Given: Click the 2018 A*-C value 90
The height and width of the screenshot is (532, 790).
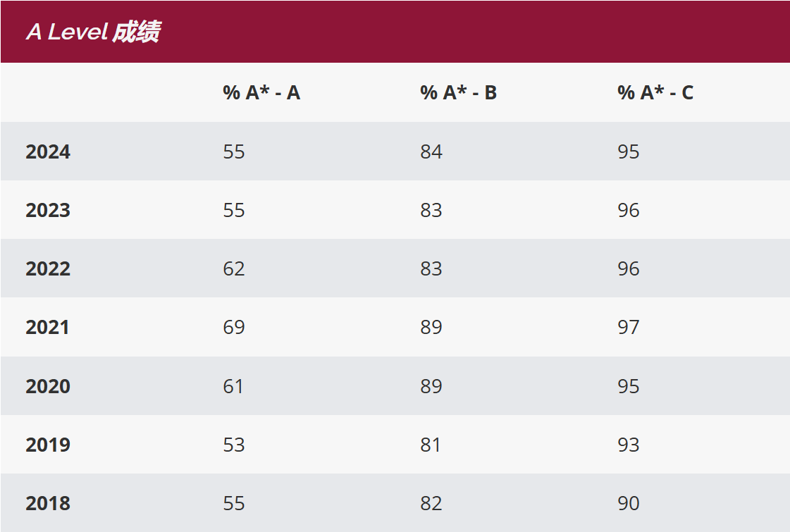Looking at the screenshot, I should [x=629, y=503].
